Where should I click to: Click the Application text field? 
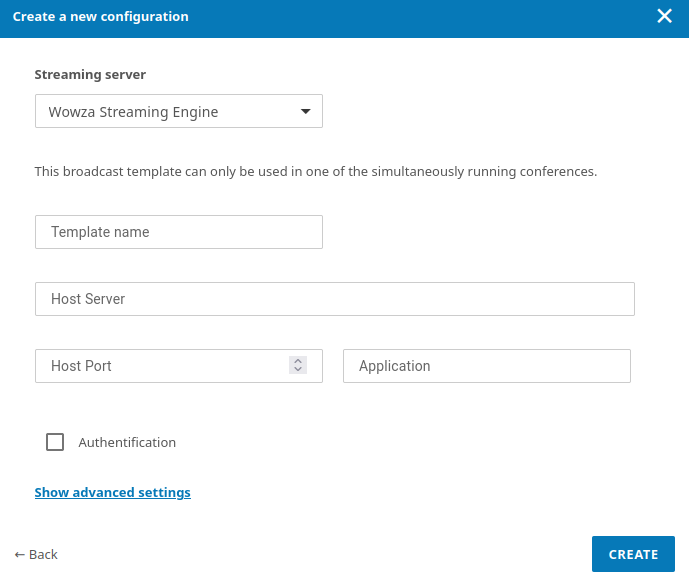click(x=487, y=366)
